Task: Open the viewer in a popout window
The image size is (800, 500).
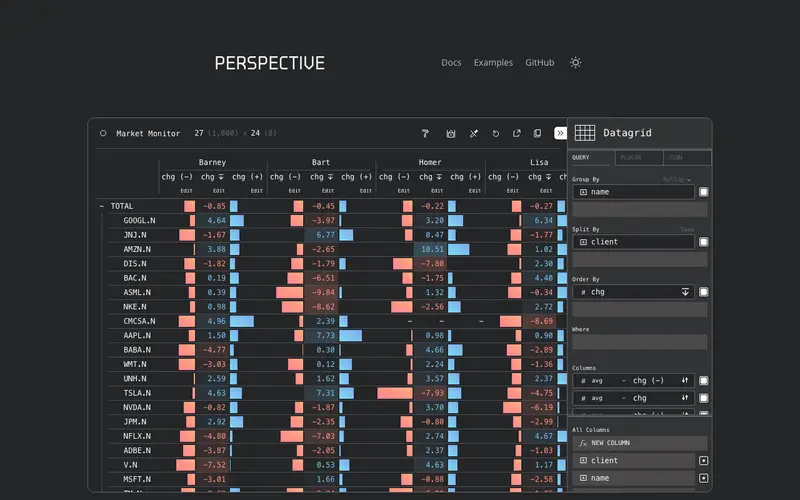Action: coord(517,133)
